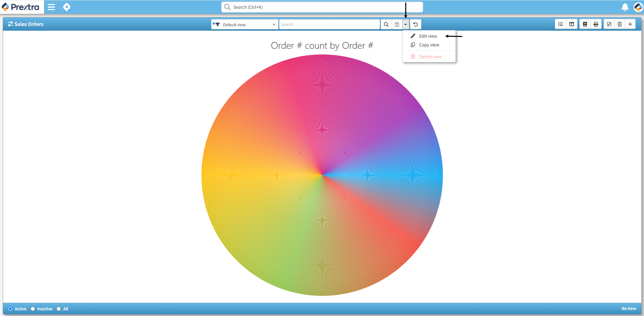Viewport: 644px width, 316px height.
Task: Choose Copy view from the menu
Action: [429, 45]
